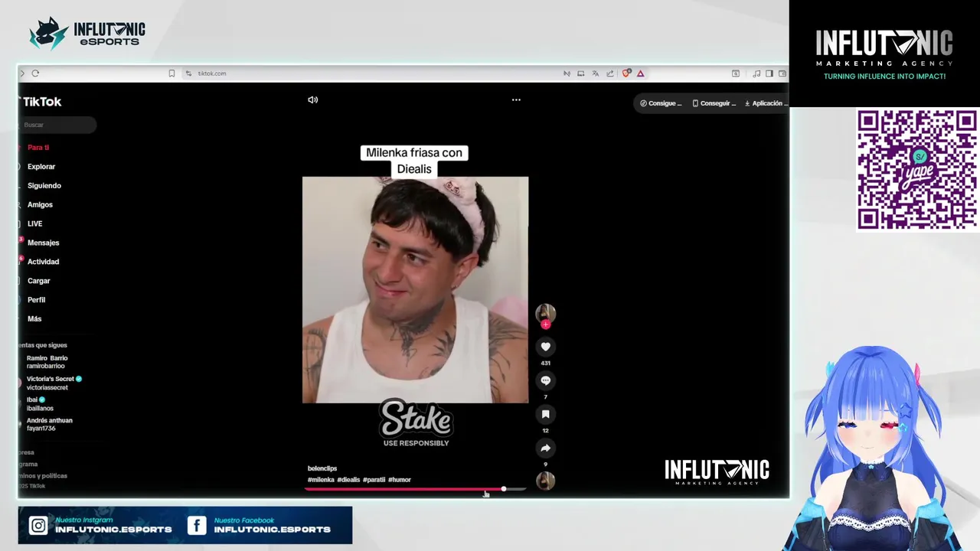Open the sound disc at bottom right
Screen dimensions: 980x551
545,481
